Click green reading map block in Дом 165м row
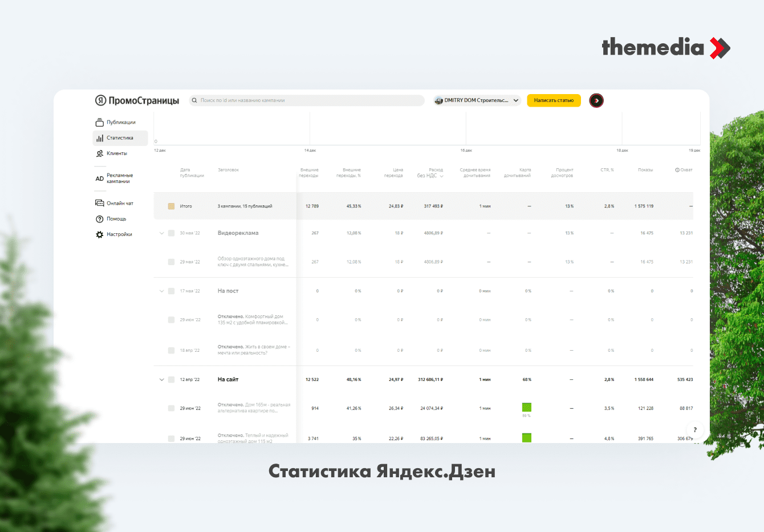764x532 pixels. (x=527, y=407)
